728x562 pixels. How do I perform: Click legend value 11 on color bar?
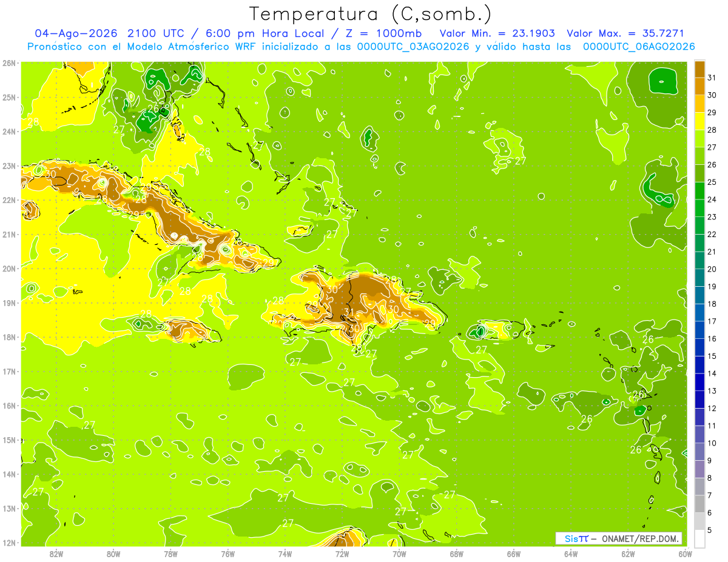(x=712, y=426)
